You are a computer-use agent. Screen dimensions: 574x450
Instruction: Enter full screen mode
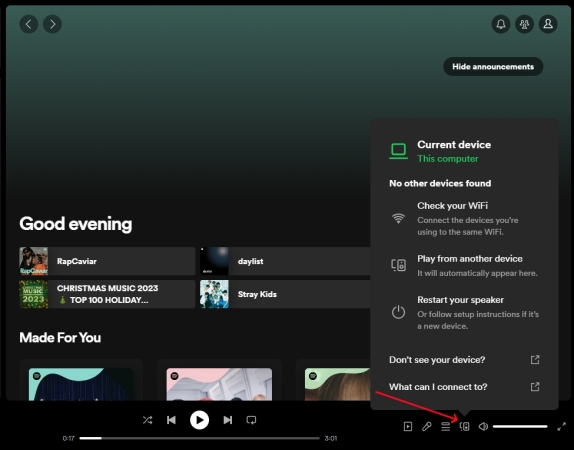pos(562,427)
